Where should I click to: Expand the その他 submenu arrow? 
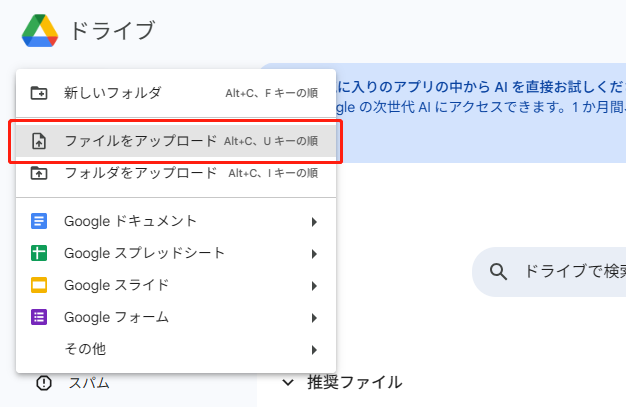coord(314,349)
